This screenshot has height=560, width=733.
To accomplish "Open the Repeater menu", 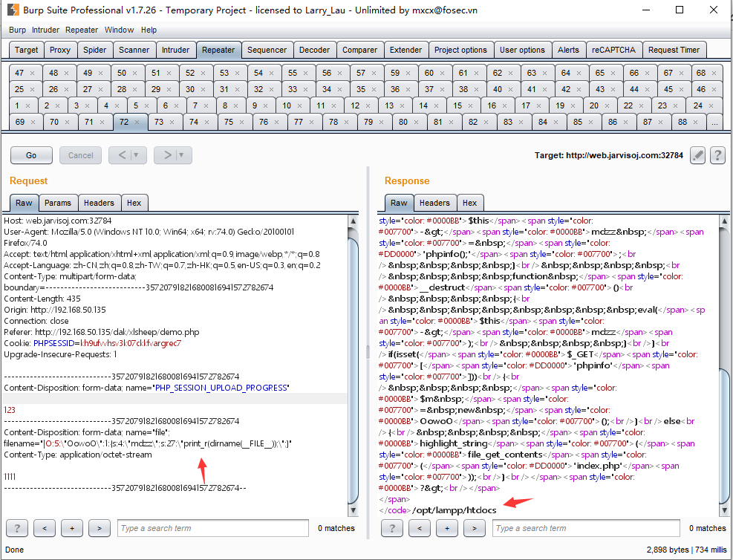I will [x=82, y=30].
